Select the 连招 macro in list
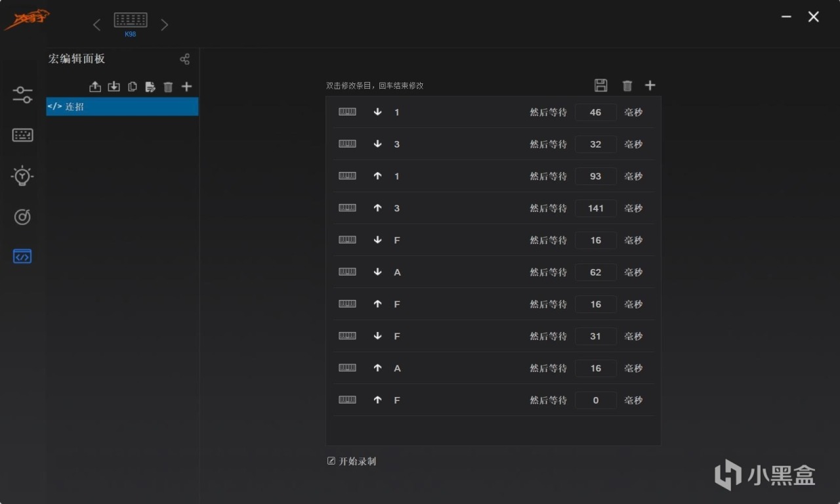Viewport: 840px width, 504px height. (122, 106)
